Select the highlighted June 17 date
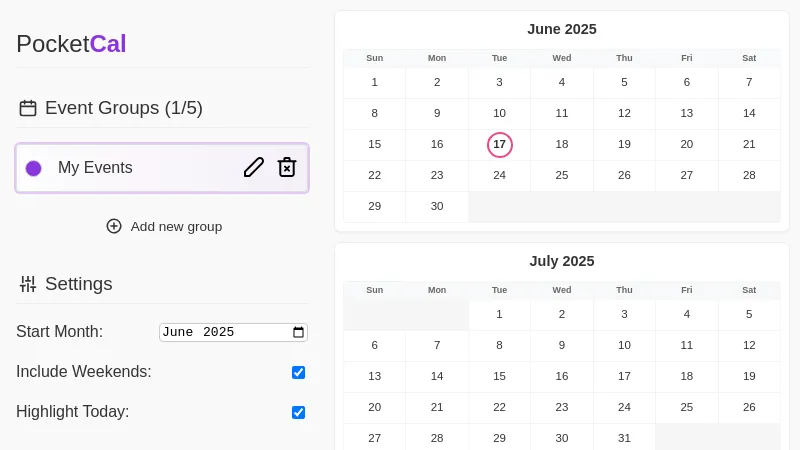 point(500,145)
